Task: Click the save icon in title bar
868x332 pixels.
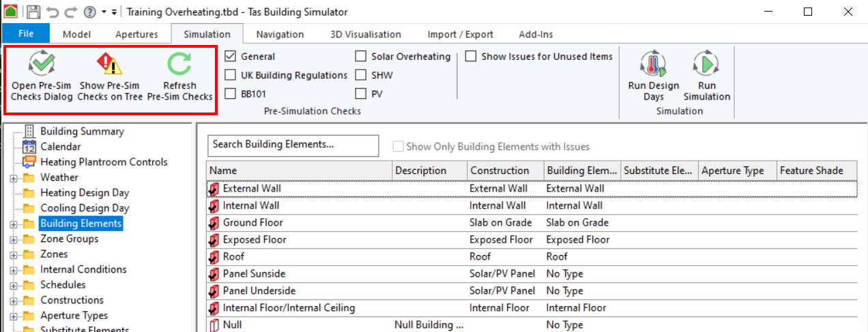Action: coord(33,12)
